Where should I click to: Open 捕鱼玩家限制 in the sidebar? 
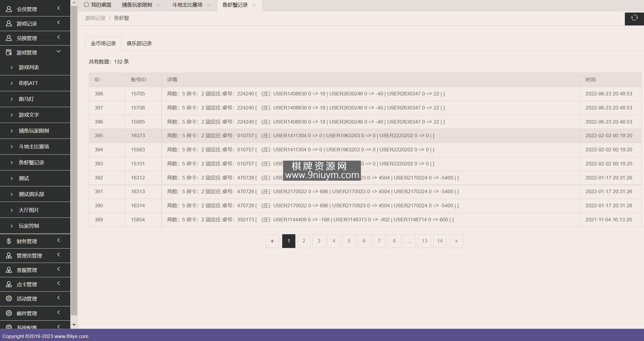35,131
